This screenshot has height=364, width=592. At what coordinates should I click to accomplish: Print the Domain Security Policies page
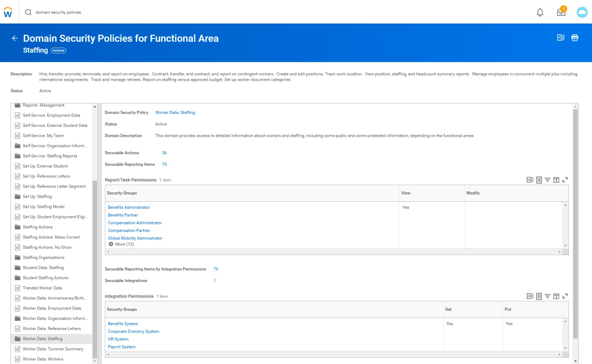[x=575, y=38]
